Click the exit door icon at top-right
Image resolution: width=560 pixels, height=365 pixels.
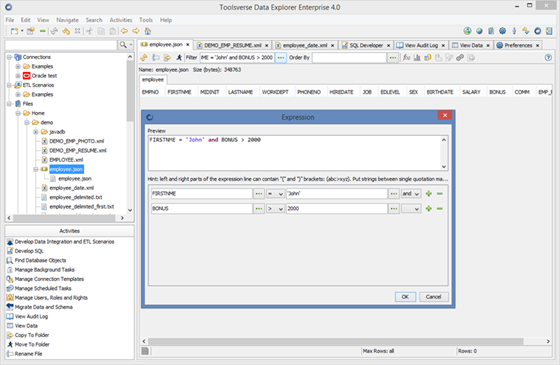click(x=549, y=31)
